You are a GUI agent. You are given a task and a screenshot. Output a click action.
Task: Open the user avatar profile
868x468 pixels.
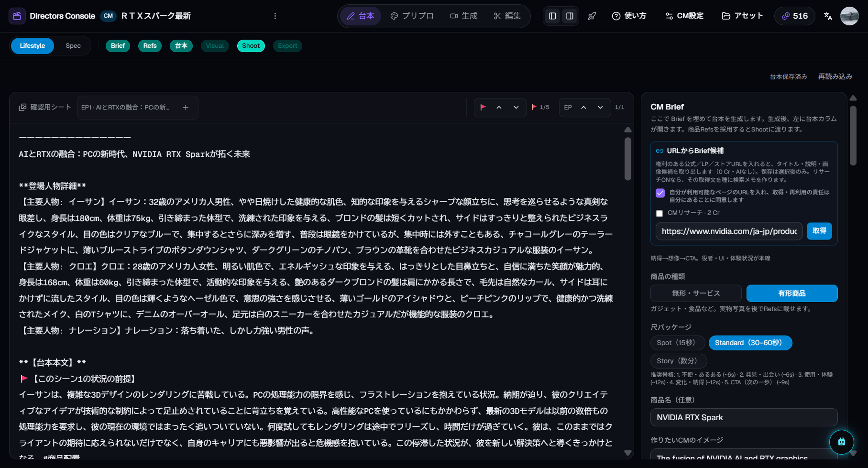coord(849,16)
